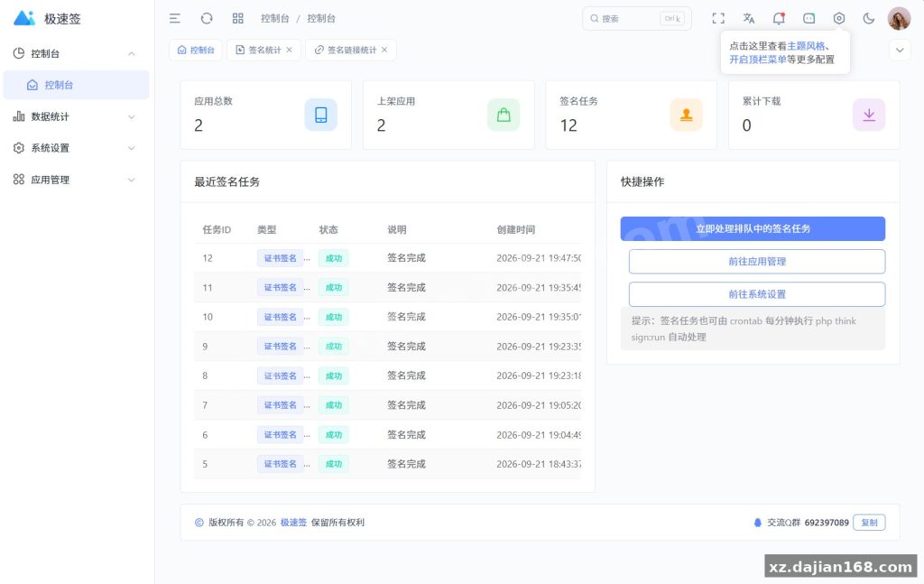This screenshot has height=584, width=924.
Task: Click the 开启顶栏菜单 link in the tooltip
Action: (x=758, y=59)
